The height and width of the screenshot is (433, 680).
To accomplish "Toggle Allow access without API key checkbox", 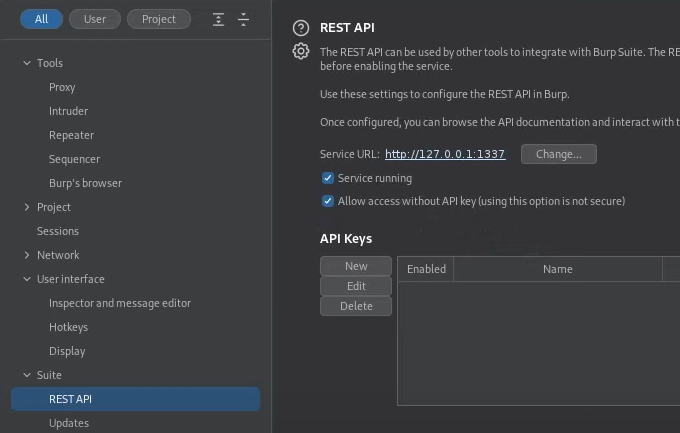I will [x=328, y=201].
